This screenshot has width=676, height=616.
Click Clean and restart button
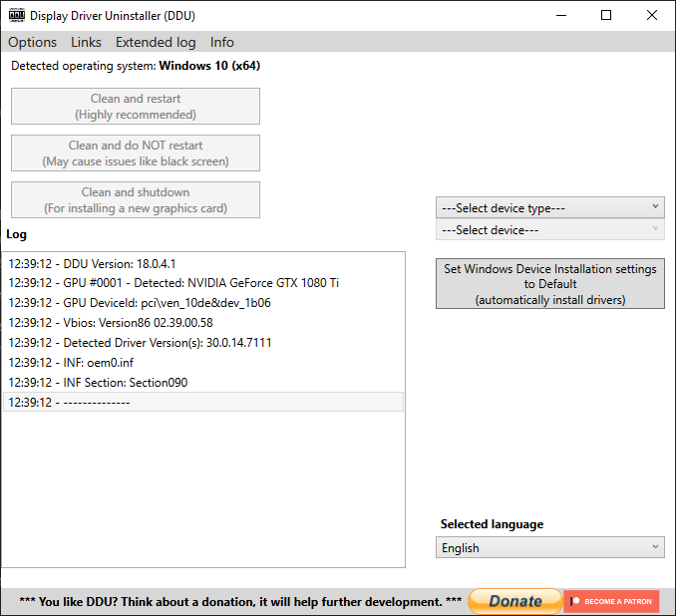coord(136,107)
